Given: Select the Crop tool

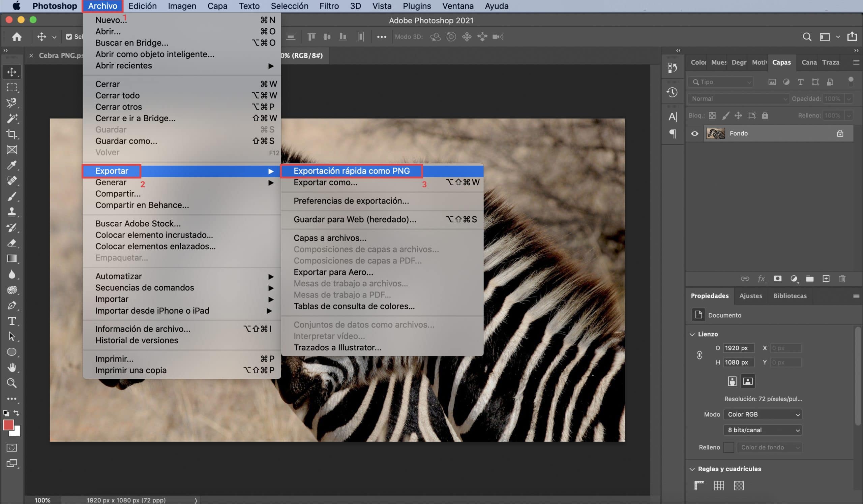Looking at the screenshot, I should [x=12, y=134].
